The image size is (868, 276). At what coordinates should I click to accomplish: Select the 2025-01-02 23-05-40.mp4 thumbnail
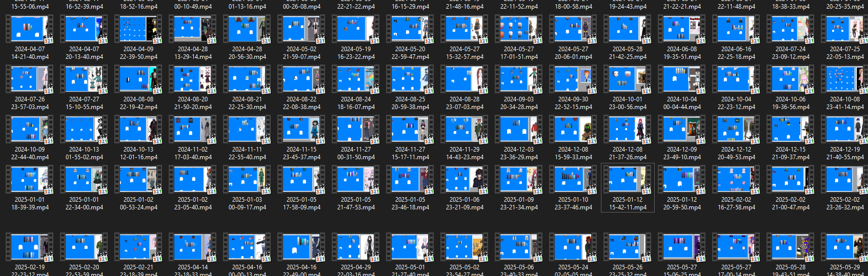coord(193,180)
